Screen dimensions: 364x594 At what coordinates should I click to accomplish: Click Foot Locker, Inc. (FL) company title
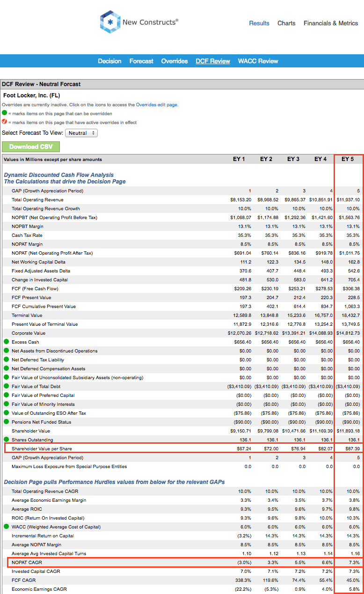pos(31,95)
